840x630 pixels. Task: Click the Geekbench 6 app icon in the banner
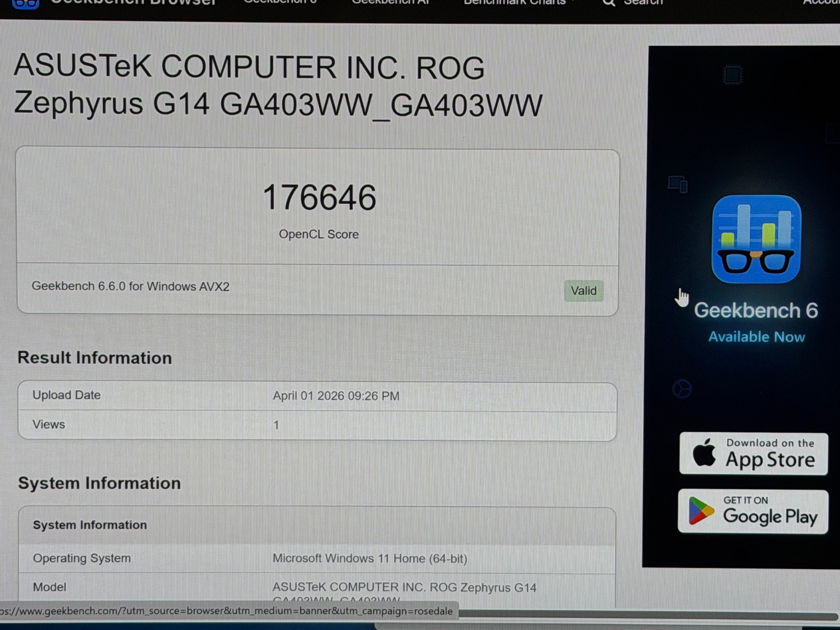(756, 239)
